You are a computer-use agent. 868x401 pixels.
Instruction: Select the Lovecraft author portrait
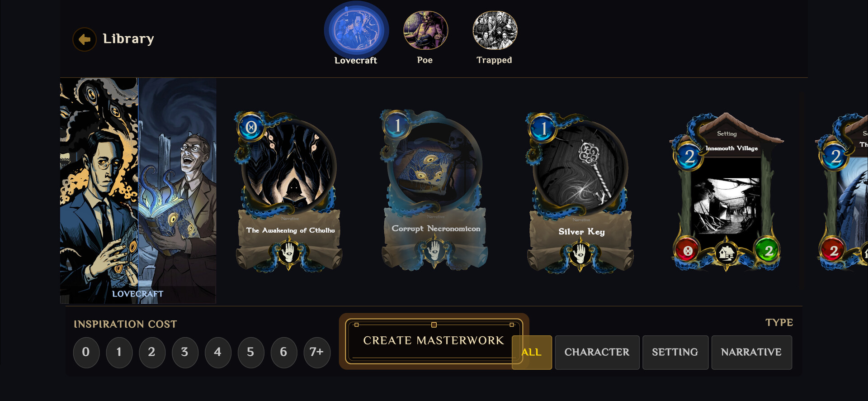[356, 30]
